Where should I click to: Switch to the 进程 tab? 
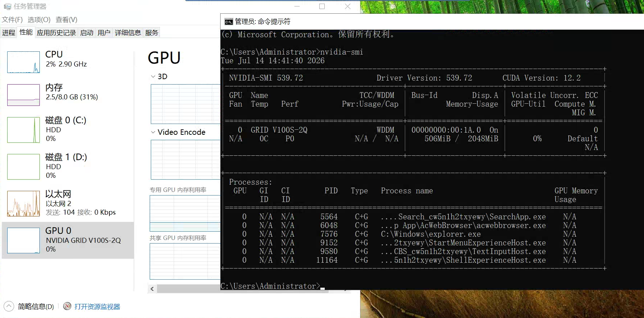pos(9,33)
